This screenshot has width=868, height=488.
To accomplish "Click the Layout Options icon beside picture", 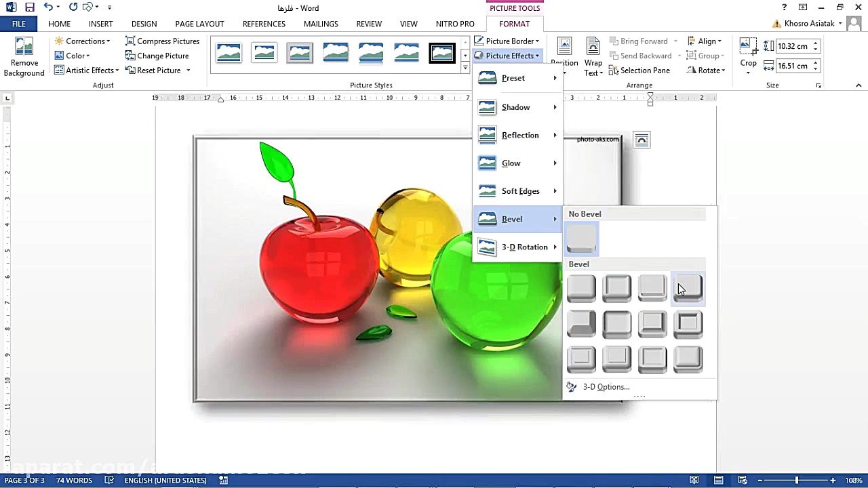I will point(642,140).
